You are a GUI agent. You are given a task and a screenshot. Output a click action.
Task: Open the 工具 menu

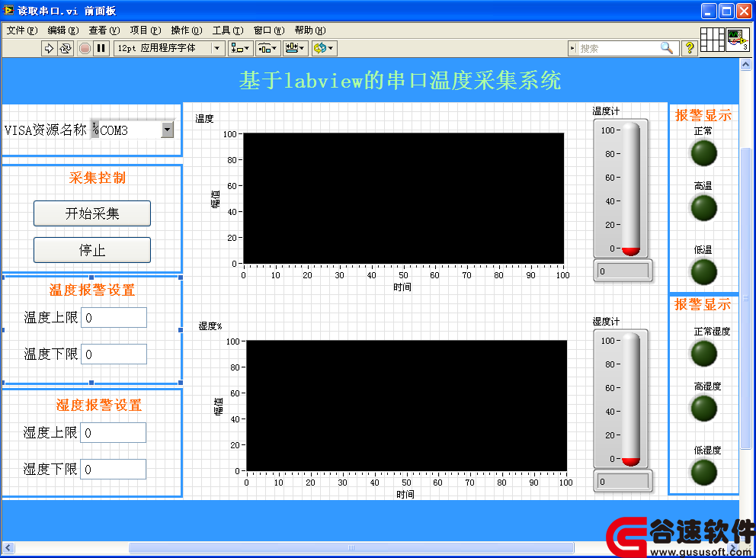(228, 30)
